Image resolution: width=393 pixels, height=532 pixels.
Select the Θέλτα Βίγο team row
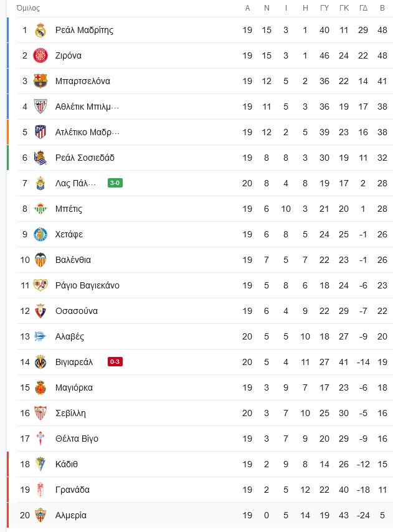(x=200, y=439)
